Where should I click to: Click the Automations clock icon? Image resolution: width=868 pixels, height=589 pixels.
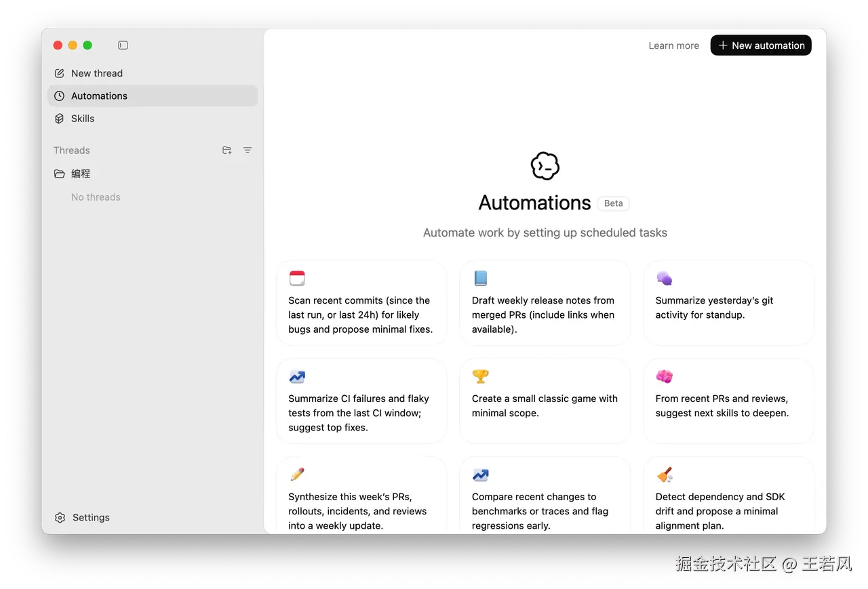60,96
